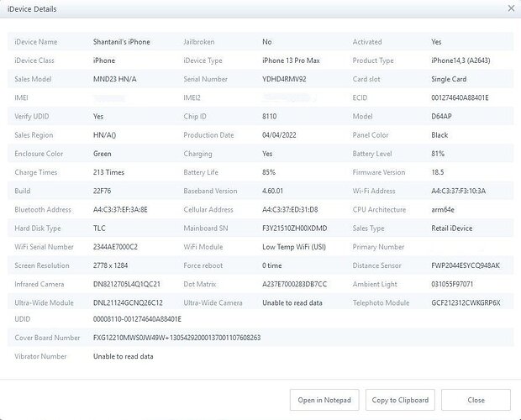Select Infrared Camera value DN8212705L4Q1QC21
This screenshot has width=521, height=420.
(127, 284)
